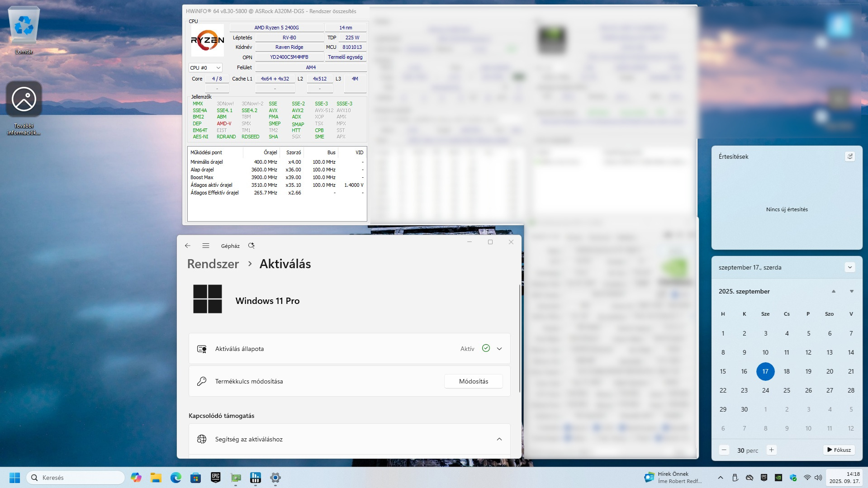
Task: Click the Epic Games tray icon
Action: 764,478
